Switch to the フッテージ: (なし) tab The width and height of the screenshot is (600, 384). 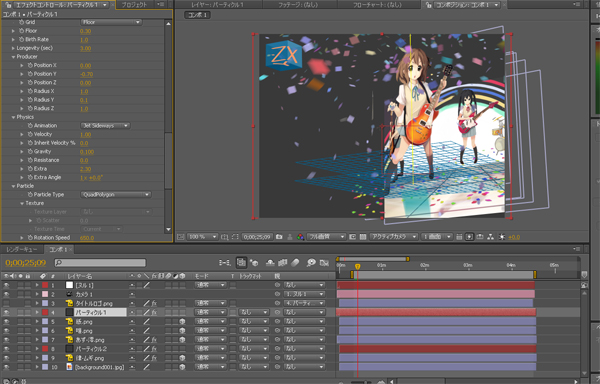point(298,5)
